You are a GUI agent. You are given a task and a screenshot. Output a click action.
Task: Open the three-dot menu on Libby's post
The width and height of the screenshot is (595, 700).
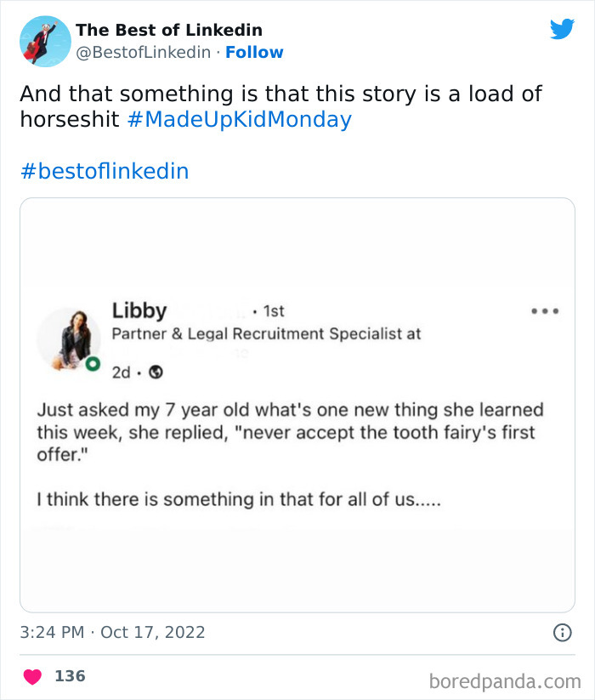[x=543, y=311]
